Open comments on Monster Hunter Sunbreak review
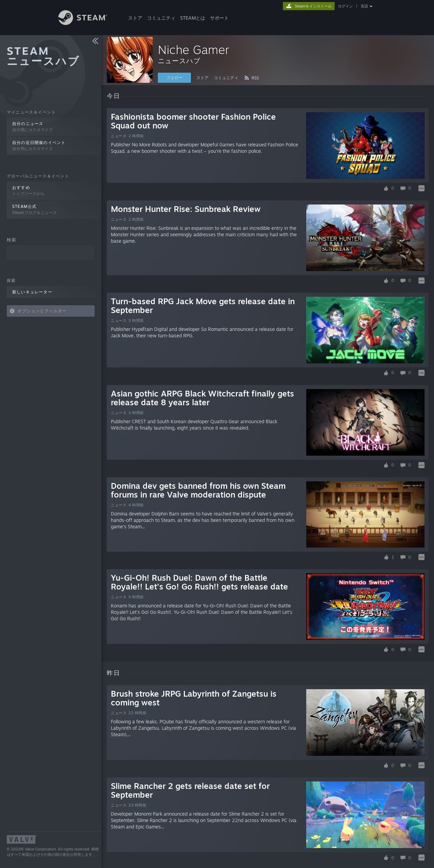Viewport: 434px width, 868px height. tap(403, 281)
